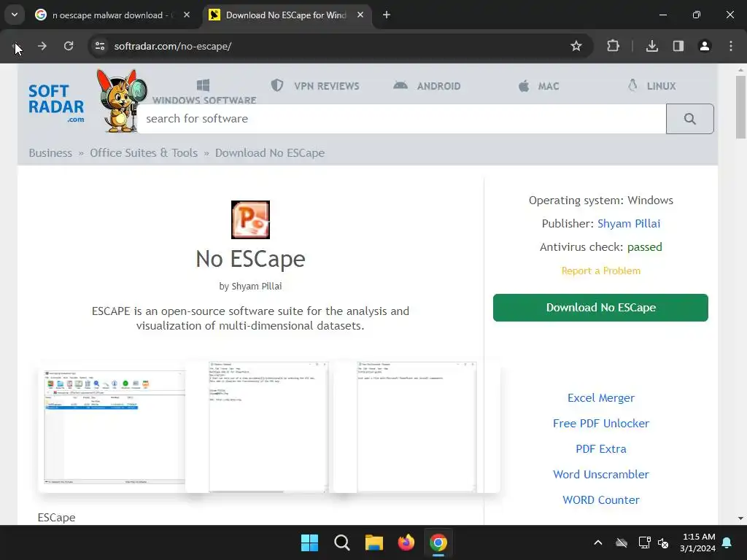Bookmark this page with the star icon
The width and height of the screenshot is (747, 560).
coord(576,46)
